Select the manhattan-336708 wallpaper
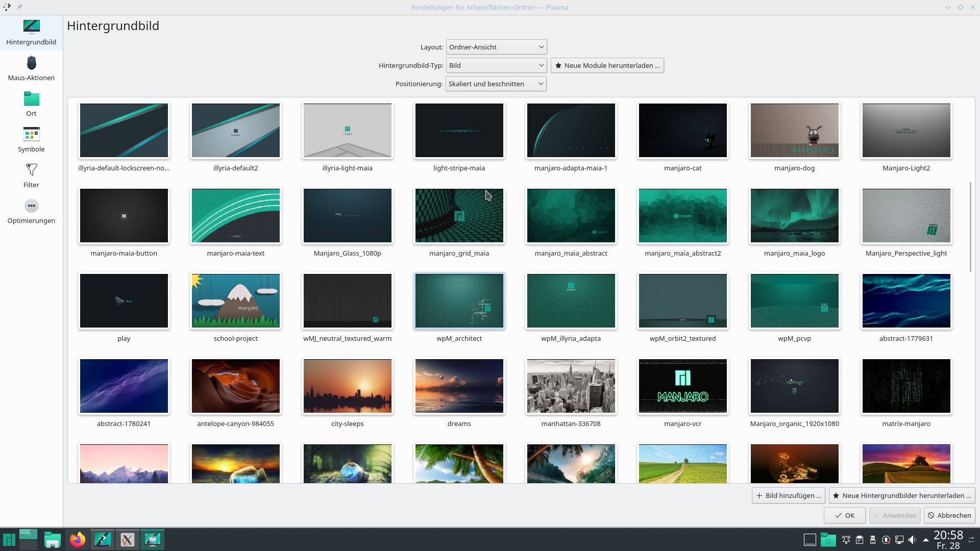980x551 pixels. coord(571,386)
